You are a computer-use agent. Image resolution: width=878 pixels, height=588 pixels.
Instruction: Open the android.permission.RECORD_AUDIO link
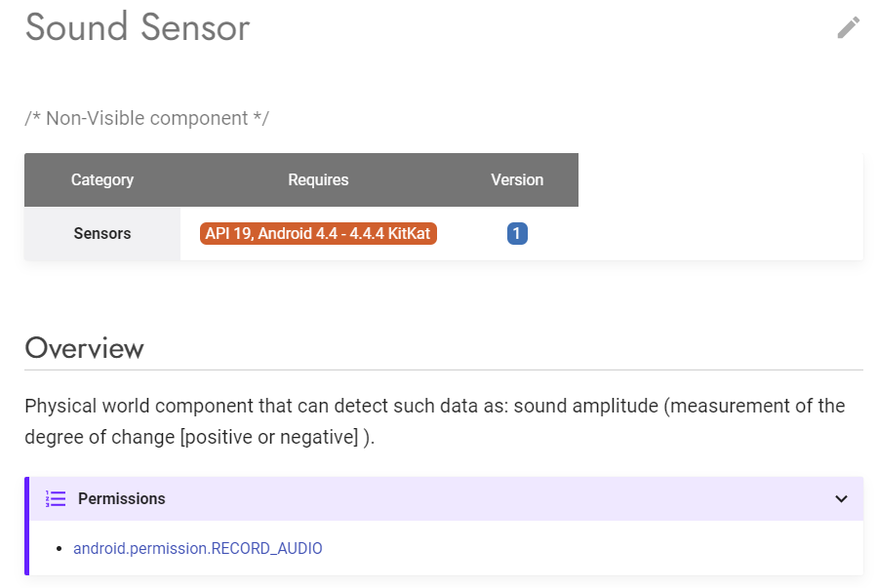tap(198, 548)
